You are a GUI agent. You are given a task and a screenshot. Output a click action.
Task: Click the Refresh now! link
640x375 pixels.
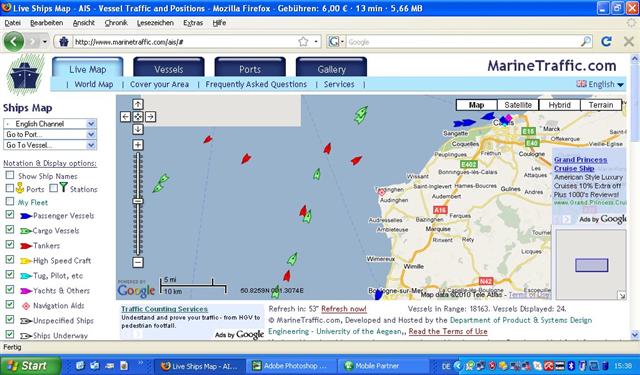pyautogui.click(x=344, y=309)
